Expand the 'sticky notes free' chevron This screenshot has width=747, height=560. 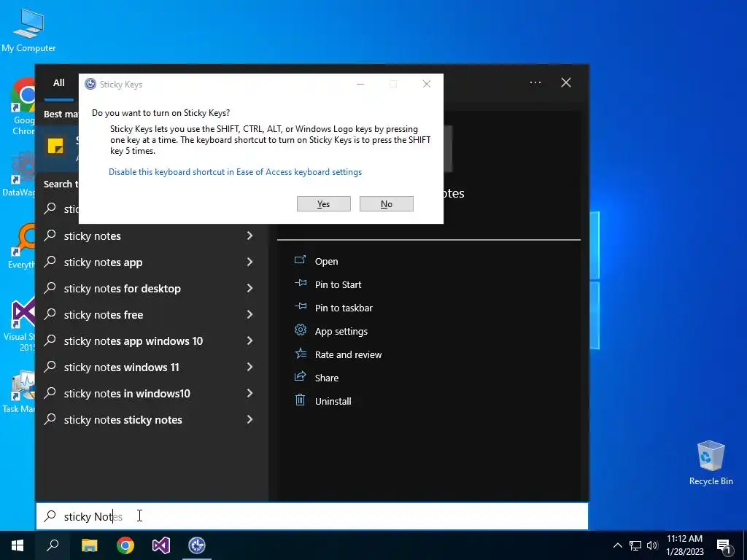pyautogui.click(x=249, y=314)
